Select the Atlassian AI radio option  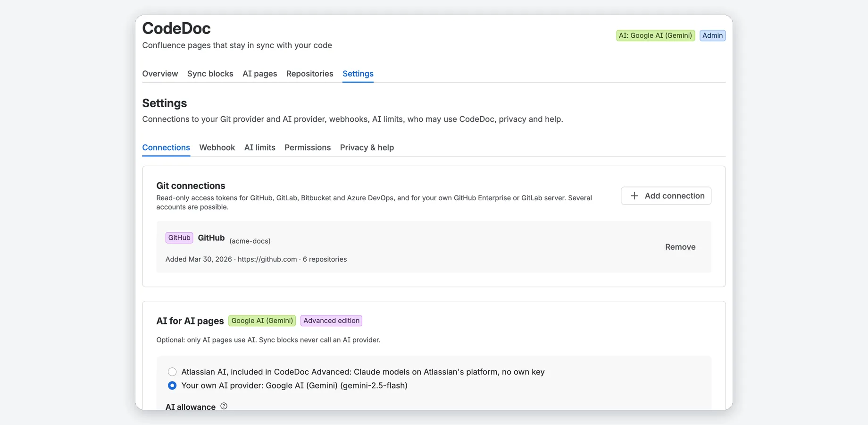coord(172,372)
